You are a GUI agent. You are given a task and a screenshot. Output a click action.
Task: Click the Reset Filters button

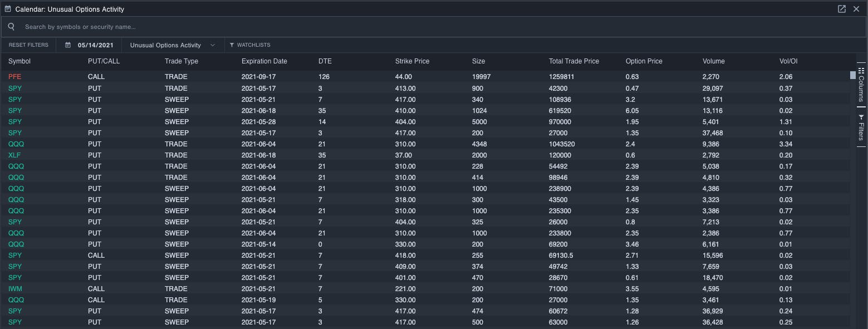pyautogui.click(x=28, y=45)
